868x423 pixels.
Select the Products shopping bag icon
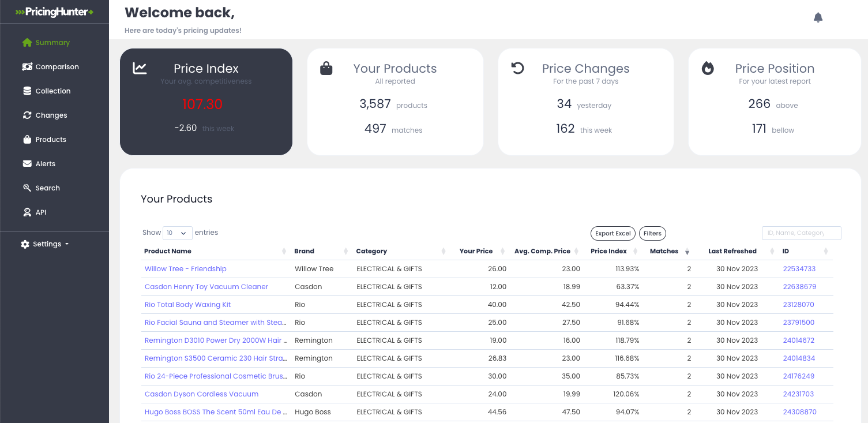[x=27, y=139]
